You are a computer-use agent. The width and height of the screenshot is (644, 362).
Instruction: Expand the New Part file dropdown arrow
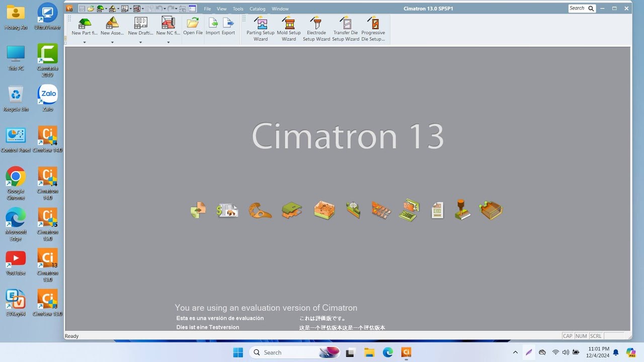click(85, 42)
